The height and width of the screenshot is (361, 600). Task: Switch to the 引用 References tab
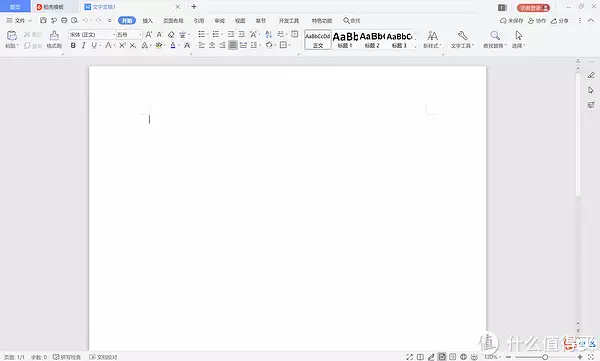pos(199,20)
